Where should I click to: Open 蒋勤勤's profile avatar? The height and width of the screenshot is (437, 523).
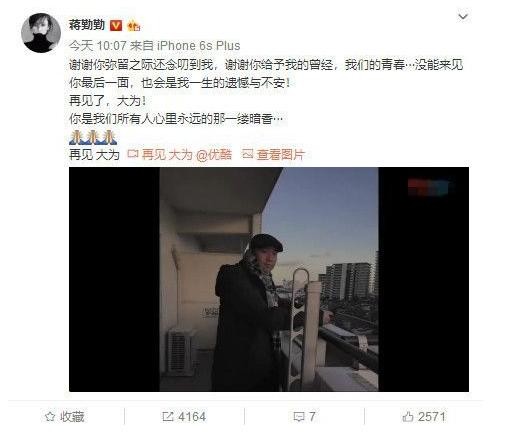[x=41, y=33]
